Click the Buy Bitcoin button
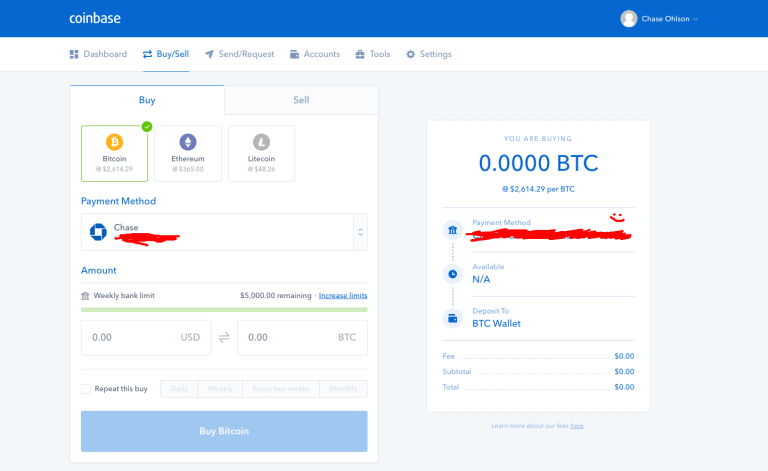Image resolution: width=768 pixels, height=471 pixels. pos(224,431)
